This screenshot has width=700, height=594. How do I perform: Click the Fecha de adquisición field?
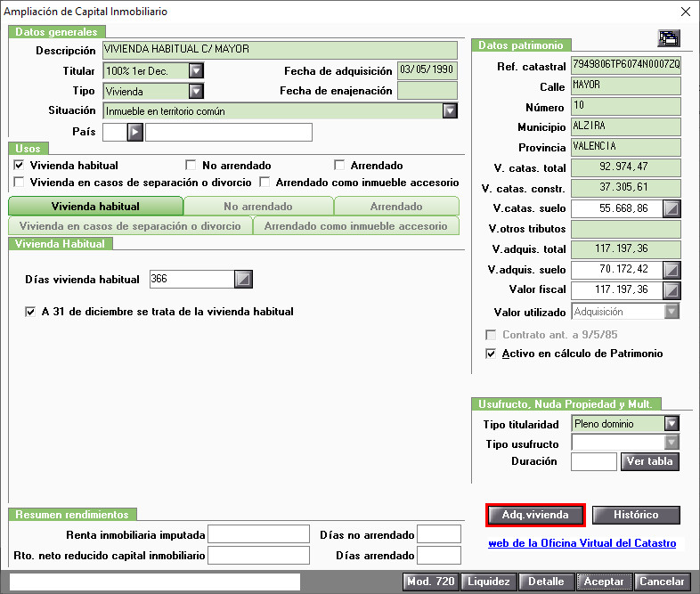(427, 70)
